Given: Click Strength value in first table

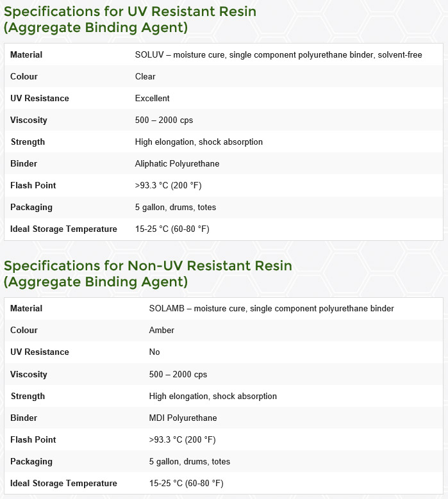Looking at the screenshot, I should point(199,142).
